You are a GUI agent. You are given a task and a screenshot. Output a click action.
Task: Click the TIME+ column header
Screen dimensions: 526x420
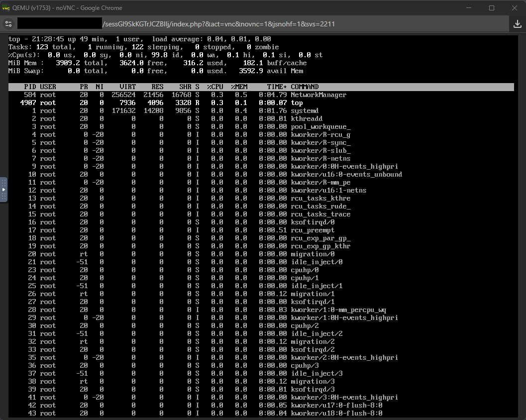(277, 87)
